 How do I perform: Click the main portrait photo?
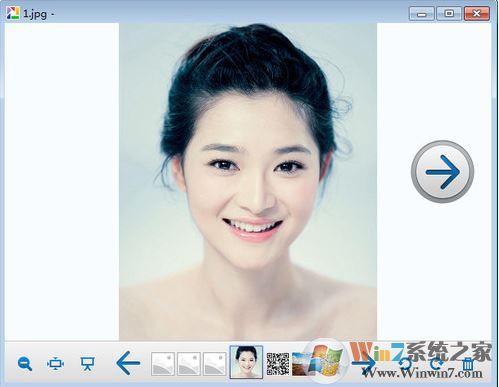pos(248,182)
